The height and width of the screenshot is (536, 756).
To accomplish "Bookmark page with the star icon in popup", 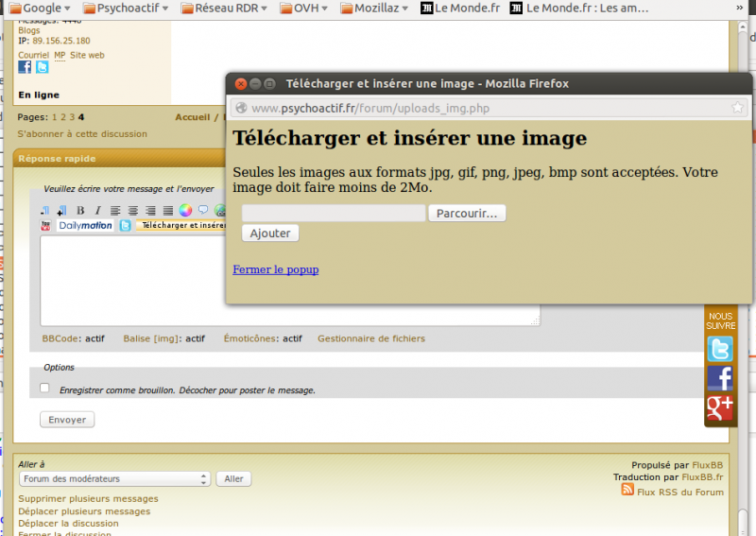I will pos(737,108).
